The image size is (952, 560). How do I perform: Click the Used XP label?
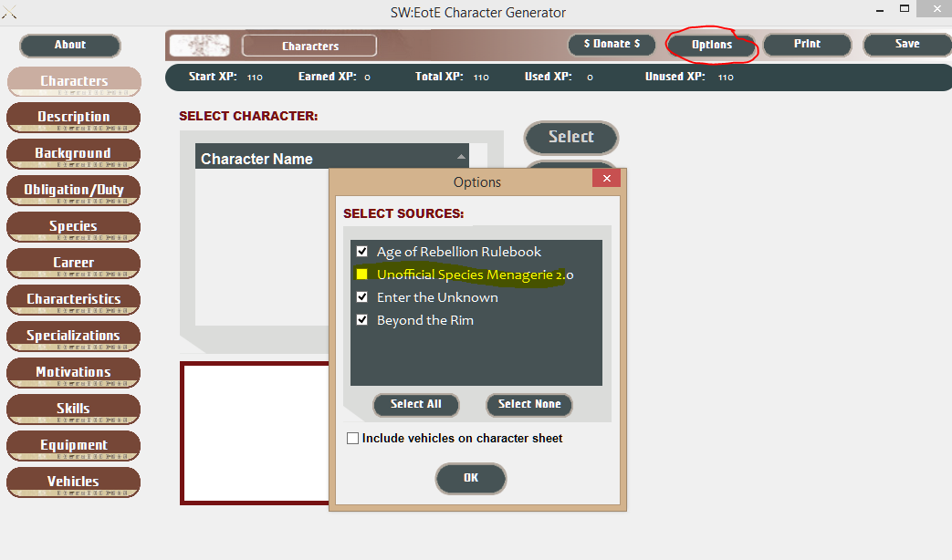[x=549, y=77]
